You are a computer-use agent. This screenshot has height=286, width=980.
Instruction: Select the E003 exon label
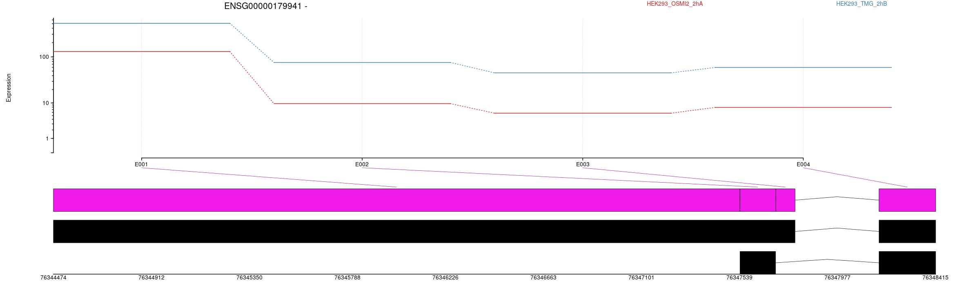pyautogui.click(x=583, y=165)
